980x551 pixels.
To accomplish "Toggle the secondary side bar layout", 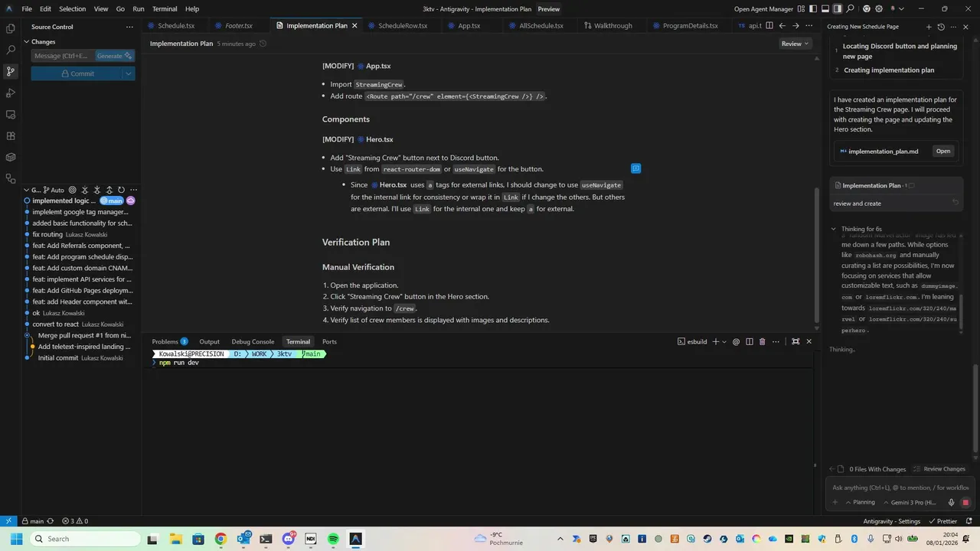I will (x=838, y=9).
